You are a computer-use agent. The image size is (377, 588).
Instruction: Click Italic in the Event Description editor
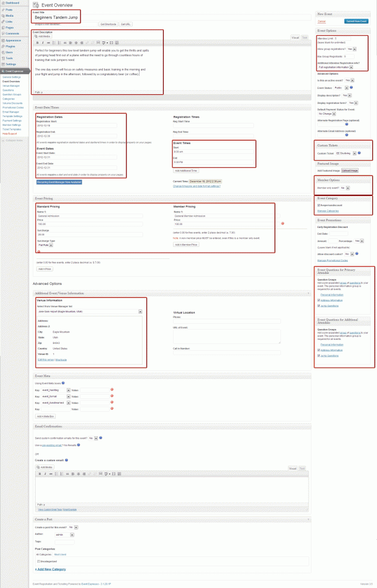click(43, 42)
